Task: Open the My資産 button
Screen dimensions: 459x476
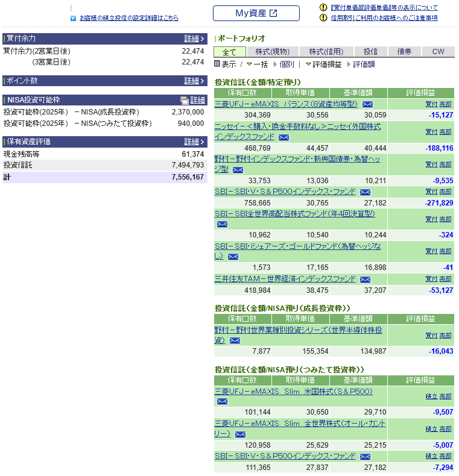Action: (x=256, y=13)
